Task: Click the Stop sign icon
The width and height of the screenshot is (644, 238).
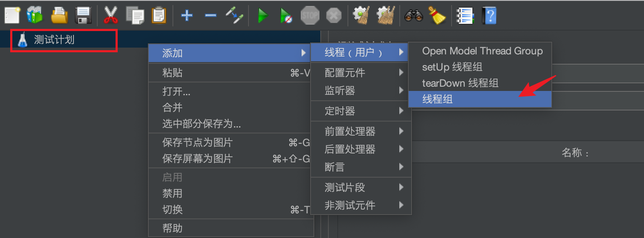Action: pyautogui.click(x=310, y=16)
